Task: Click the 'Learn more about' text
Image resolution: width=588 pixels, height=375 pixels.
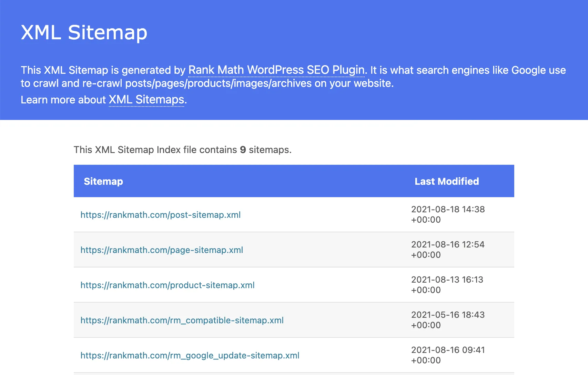Action: click(63, 100)
